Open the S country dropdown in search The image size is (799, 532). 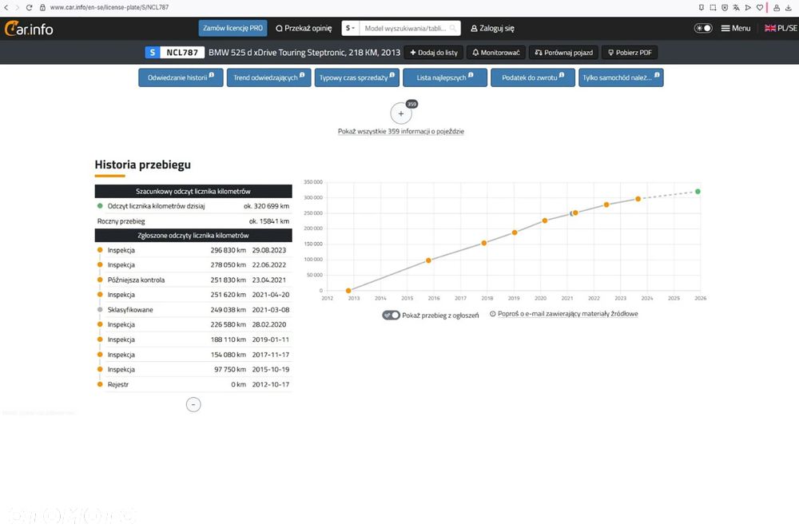tap(350, 28)
